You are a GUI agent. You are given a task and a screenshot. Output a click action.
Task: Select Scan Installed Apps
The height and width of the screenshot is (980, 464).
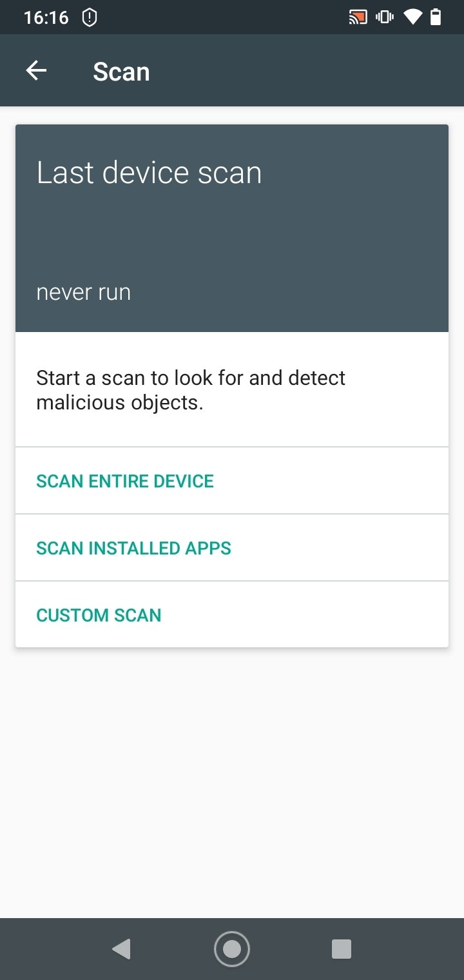(x=232, y=548)
